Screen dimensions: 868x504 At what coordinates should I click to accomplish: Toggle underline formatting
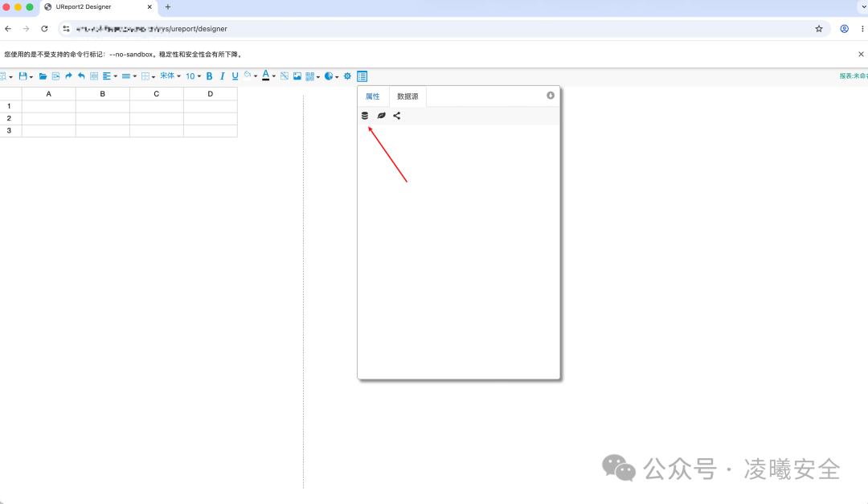point(235,76)
